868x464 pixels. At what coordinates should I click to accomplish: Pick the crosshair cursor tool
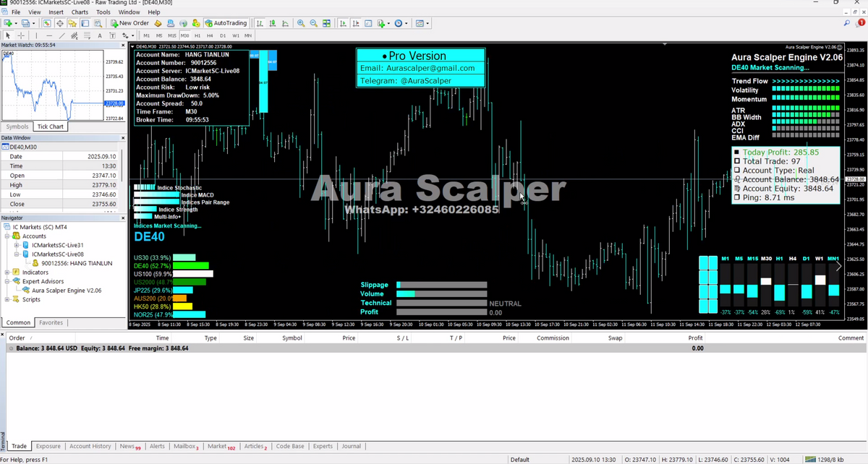21,35
